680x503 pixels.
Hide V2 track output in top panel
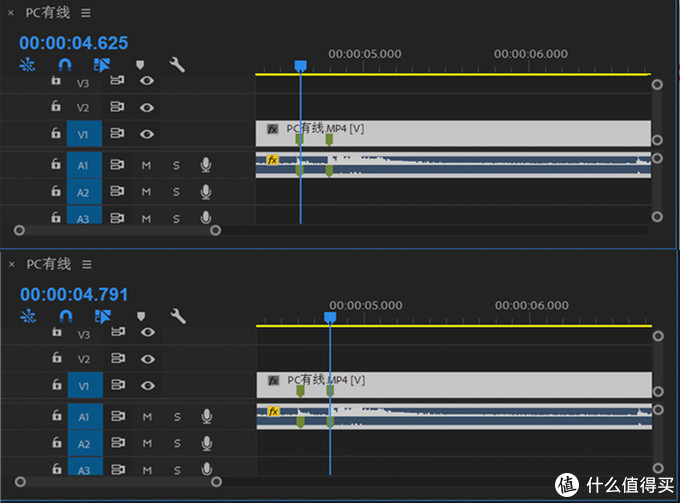(x=147, y=108)
